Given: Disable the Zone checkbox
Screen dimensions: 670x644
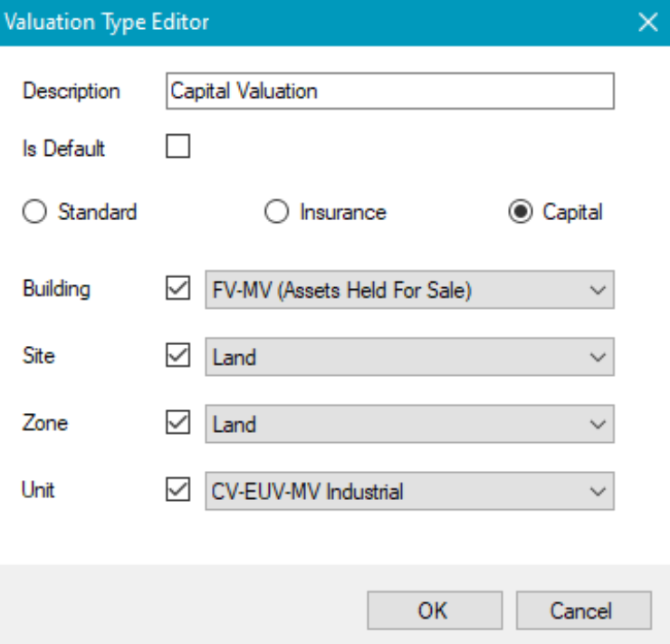Looking at the screenshot, I should 179,424.
